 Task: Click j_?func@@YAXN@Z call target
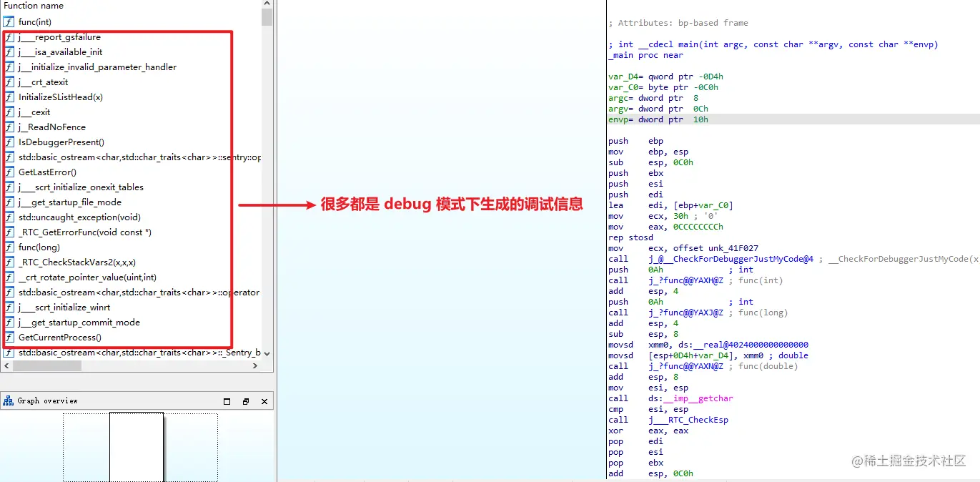click(x=685, y=366)
